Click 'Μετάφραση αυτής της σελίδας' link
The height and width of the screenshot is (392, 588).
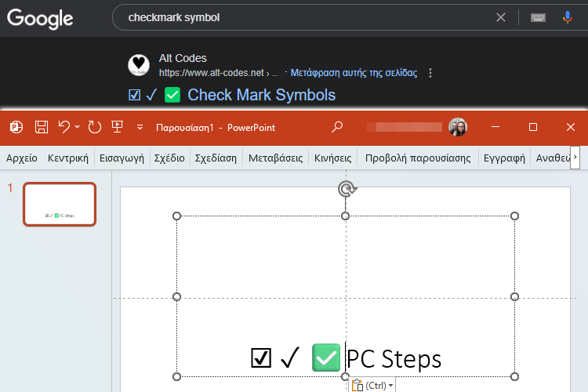354,73
